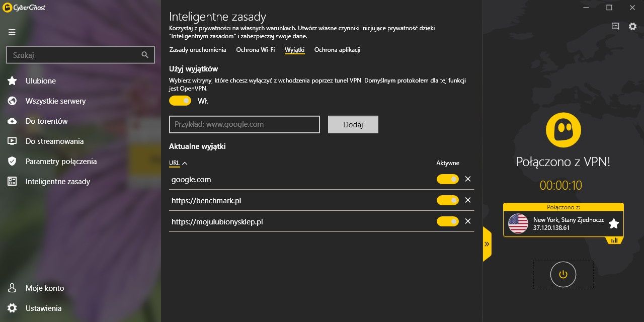Screen dimensions: 644x322
Task: Click the Inteligentne zasady list icon
Action: pos(12,181)
